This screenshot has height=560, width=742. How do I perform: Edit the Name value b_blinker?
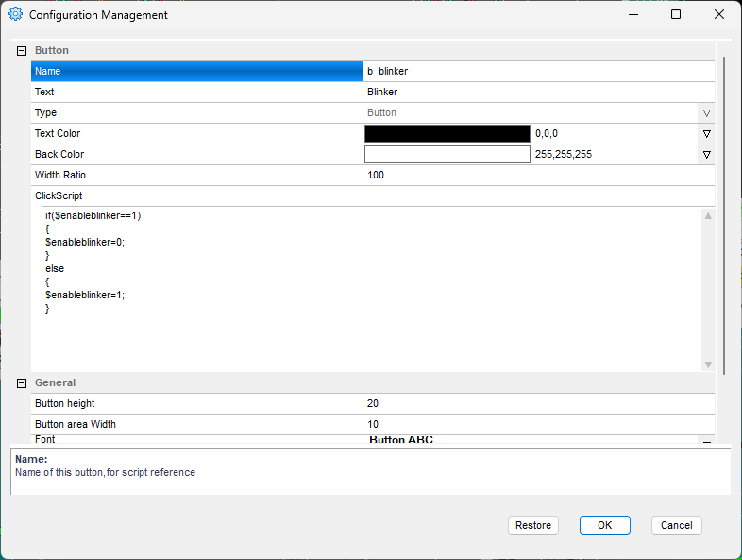(538, 71)
